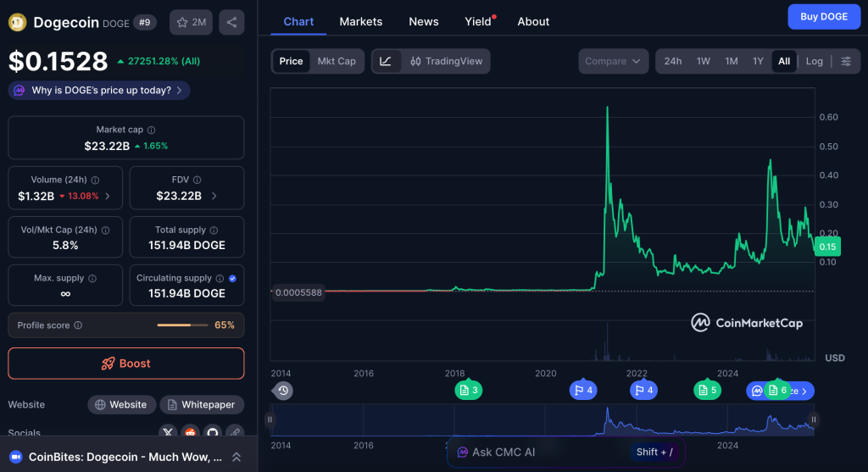Image resolution: width=868 pixels, height=472 pixels.
Task: Click the chart history clock icon
Action: [283, 391]
